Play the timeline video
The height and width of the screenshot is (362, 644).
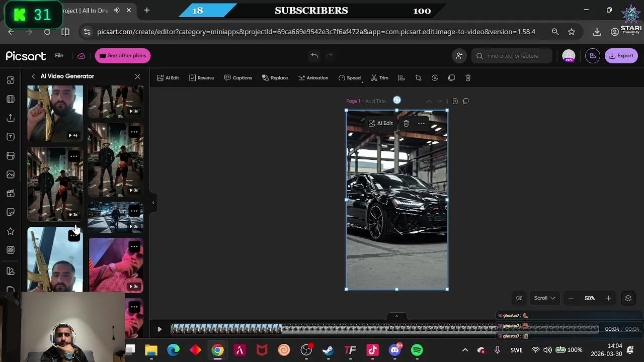coord(159,329)
